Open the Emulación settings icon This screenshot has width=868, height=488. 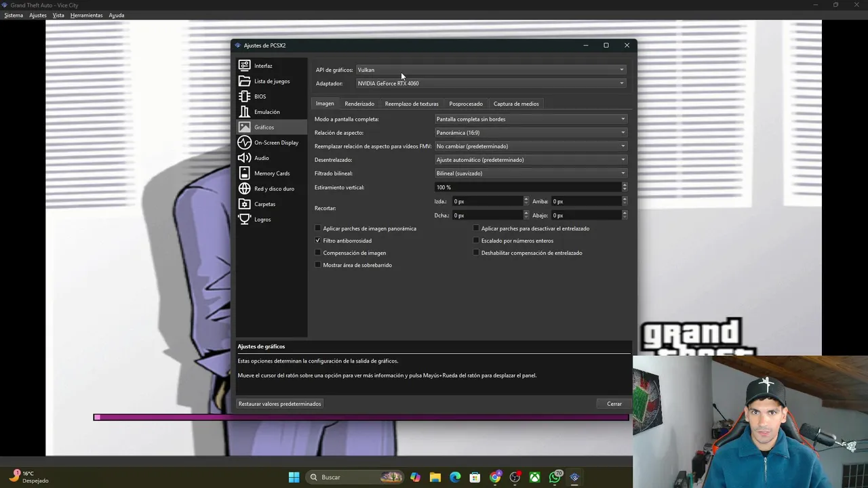(244, 112)
